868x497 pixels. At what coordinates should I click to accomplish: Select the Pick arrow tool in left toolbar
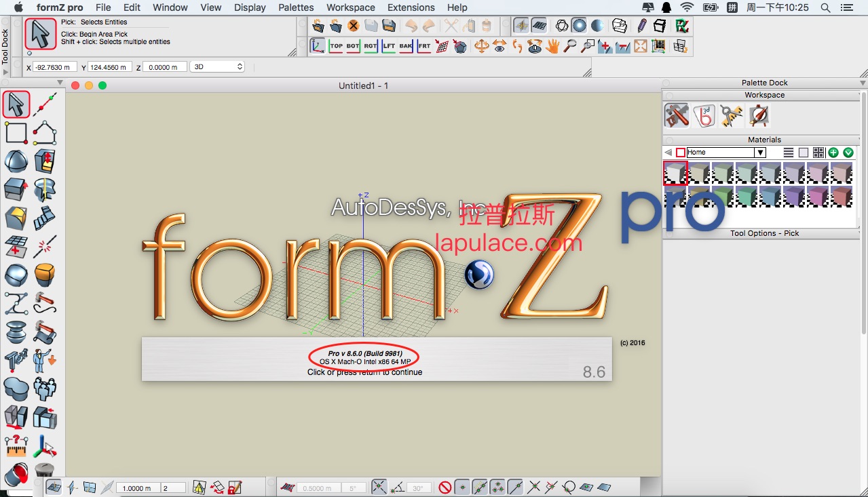point(16,105)
